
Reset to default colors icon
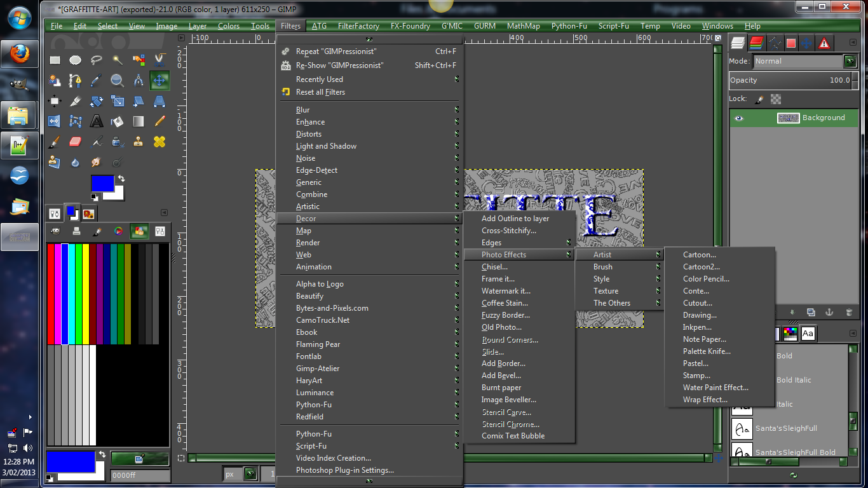coord(95,197)
